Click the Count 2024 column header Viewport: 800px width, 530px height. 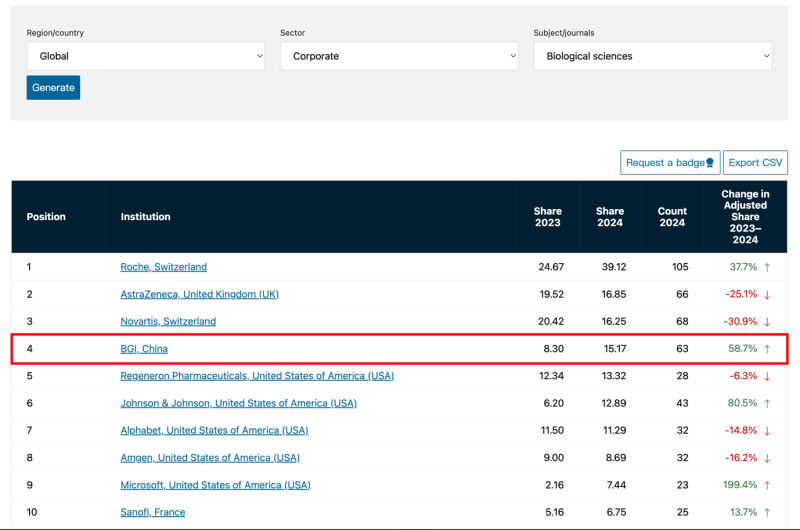tap(672, 217)
